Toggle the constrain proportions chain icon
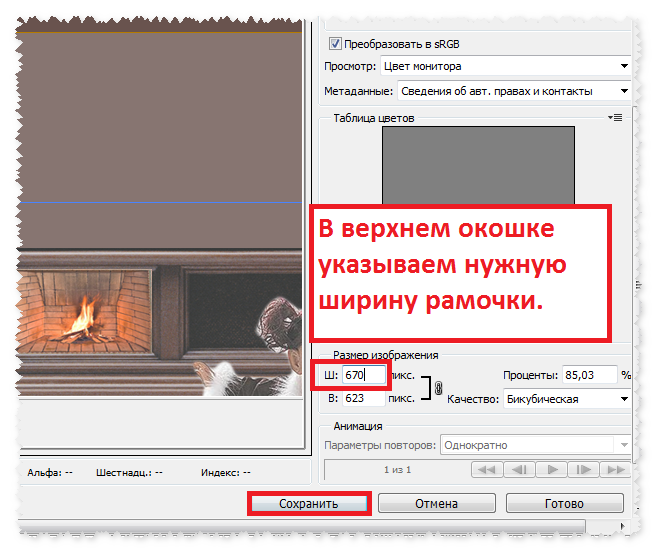The image size is (658, 554). 439,387
